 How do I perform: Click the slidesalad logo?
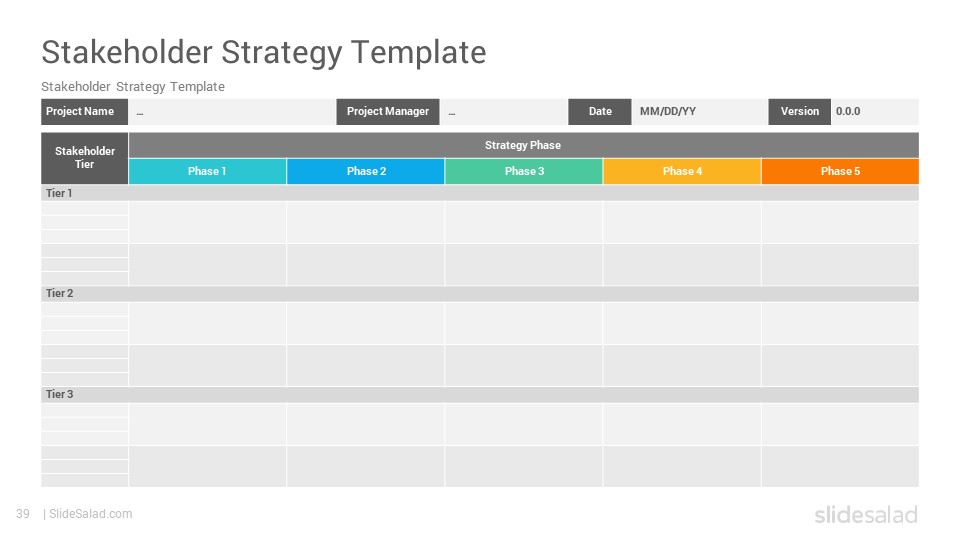coord(866,514)
